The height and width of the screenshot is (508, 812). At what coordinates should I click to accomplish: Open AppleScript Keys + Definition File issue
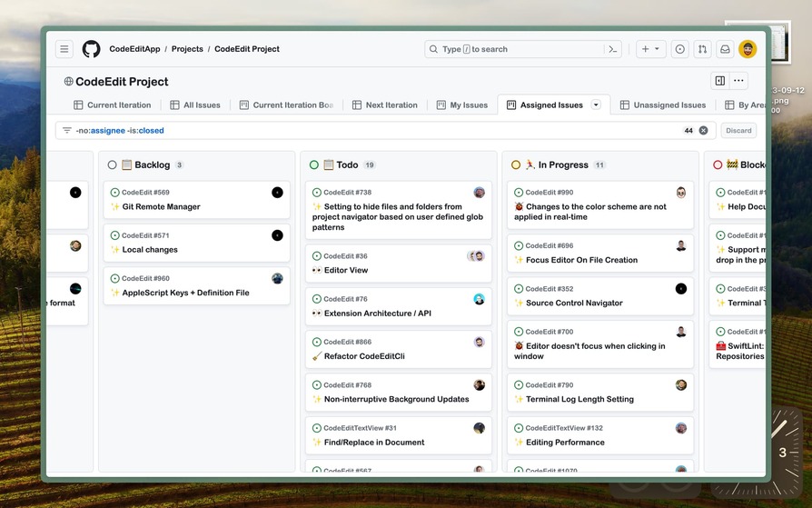[x=185, y=293]
